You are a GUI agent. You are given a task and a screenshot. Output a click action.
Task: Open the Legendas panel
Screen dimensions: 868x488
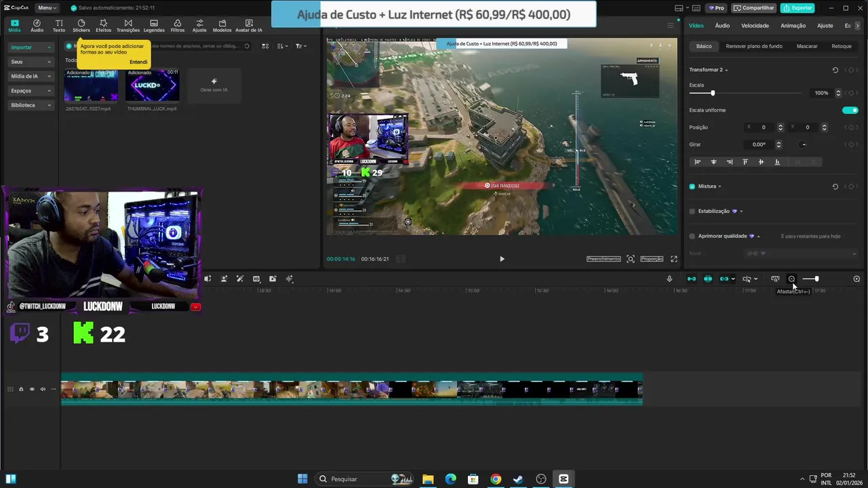click(154, 26)
